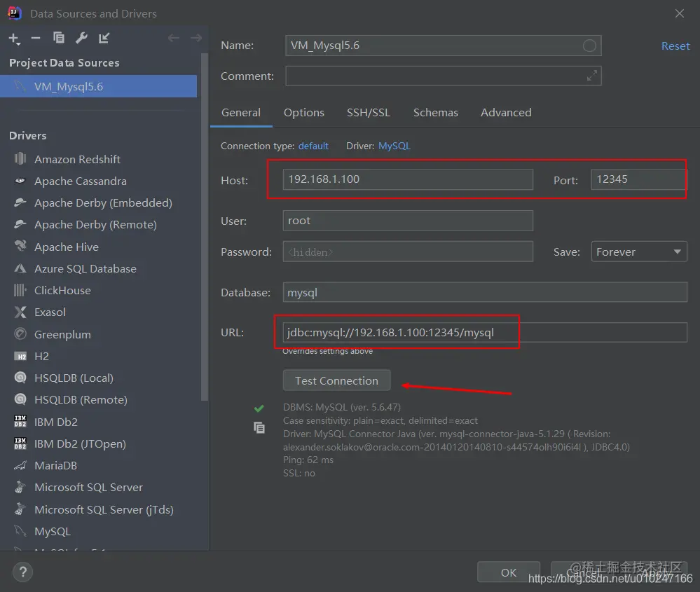The height and width of the screenshot is (592, 700).
Task: Open driver settings wrench icon
Action: 81,38
